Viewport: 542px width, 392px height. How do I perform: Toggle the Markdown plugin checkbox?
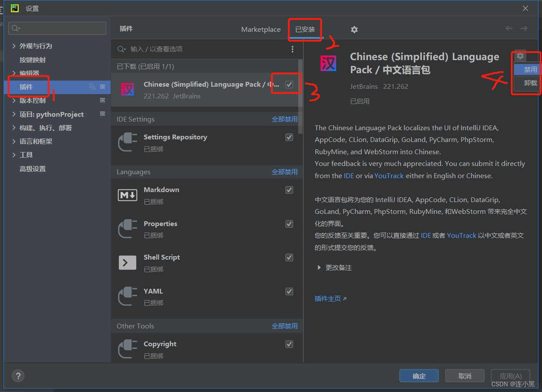(x=289, y=190)
